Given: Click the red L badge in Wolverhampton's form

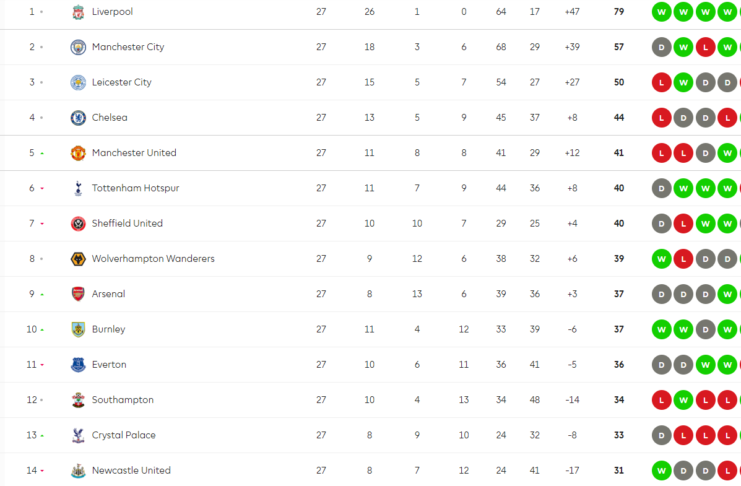Looking at the screenshot, I should point(683,259).
